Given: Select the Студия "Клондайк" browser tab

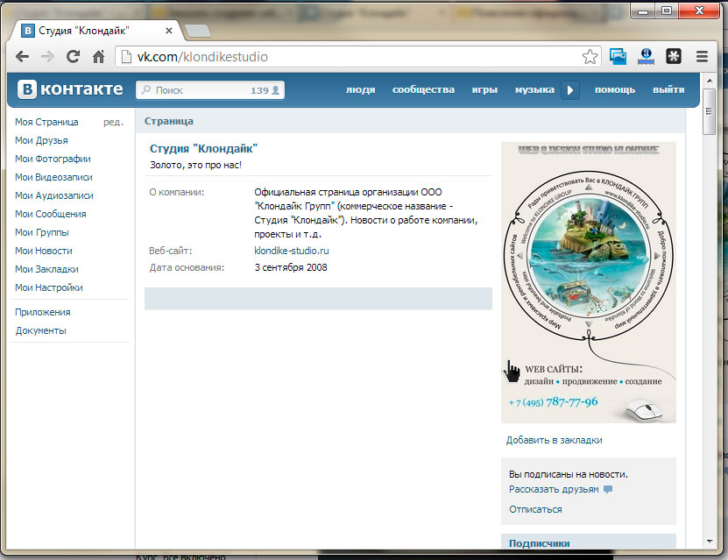Looking at the screenshot, I should coord(96,31).
